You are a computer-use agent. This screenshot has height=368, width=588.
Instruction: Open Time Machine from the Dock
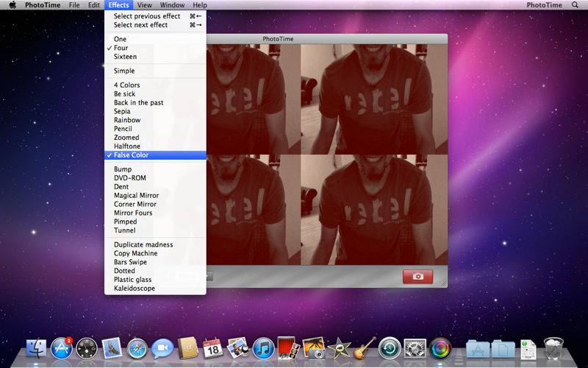pyautogui.click(x=390, y=347)
